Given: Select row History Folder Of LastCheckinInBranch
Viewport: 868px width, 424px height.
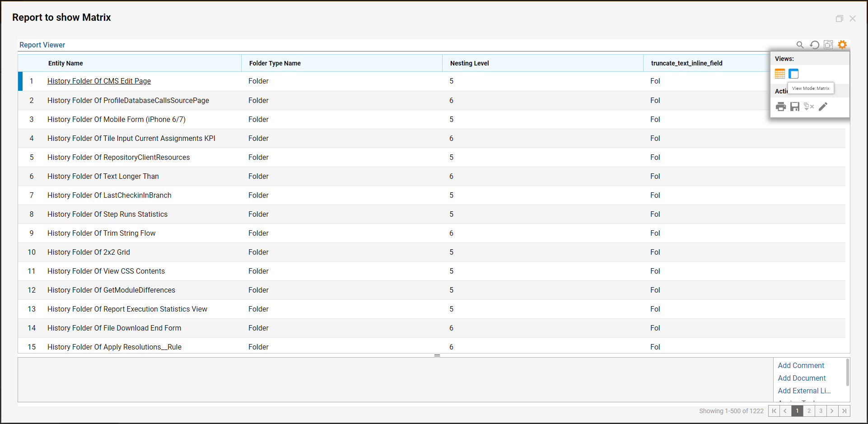Looking at the screenshot, I should point(432,195).
